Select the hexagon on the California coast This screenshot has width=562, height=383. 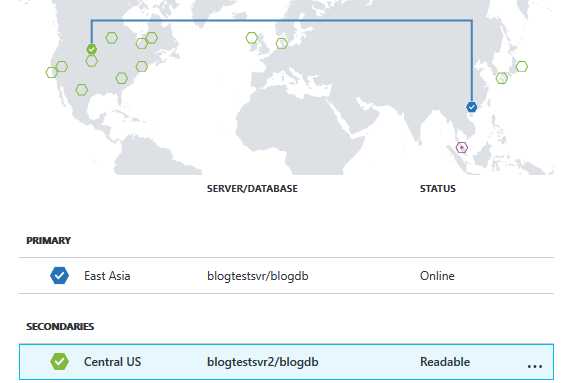(52, 72)
